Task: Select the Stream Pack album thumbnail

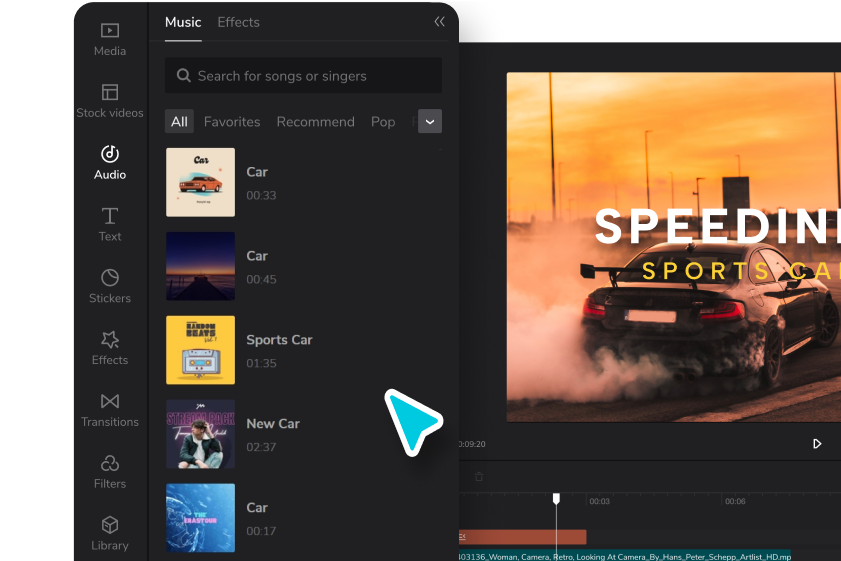Action: point(201,434)
